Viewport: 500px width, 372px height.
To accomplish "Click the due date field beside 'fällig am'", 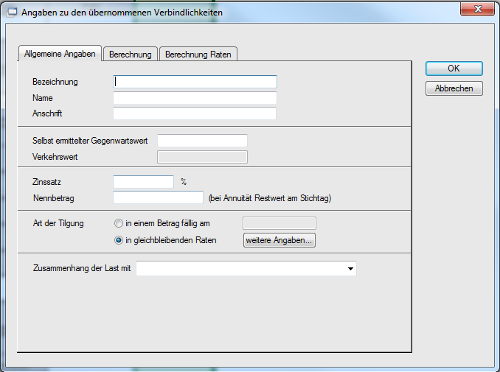I will tap(279, 223).
